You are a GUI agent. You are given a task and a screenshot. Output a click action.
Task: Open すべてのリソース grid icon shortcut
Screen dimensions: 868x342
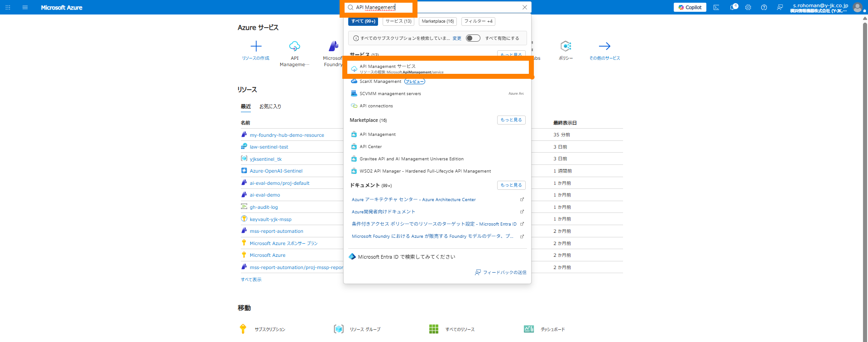pyautogui.click(x=434, y=329)
